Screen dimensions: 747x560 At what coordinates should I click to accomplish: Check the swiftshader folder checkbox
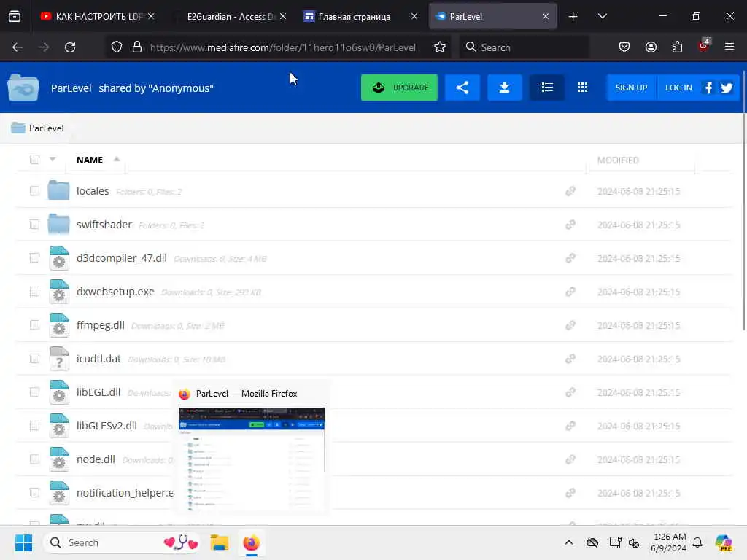pyautogui.click(x=34, y=225)
